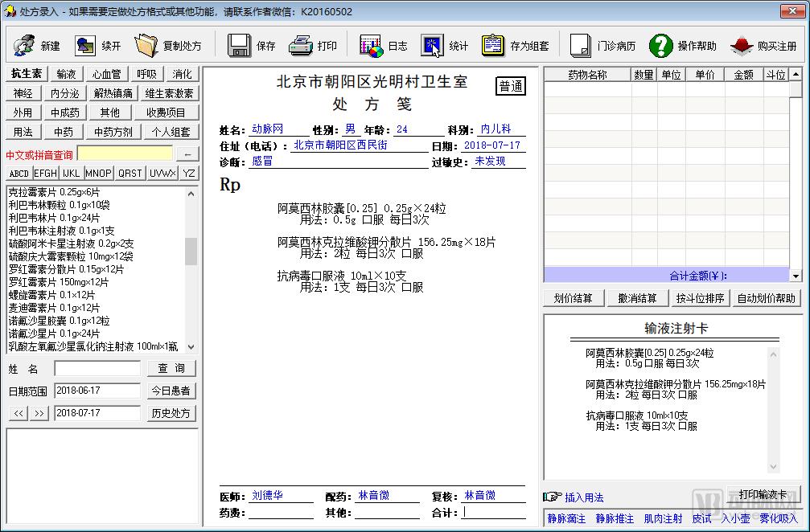Insert 皮试 usage link
The height and width of the screenshot is (532, 810).
coord(701,518)
